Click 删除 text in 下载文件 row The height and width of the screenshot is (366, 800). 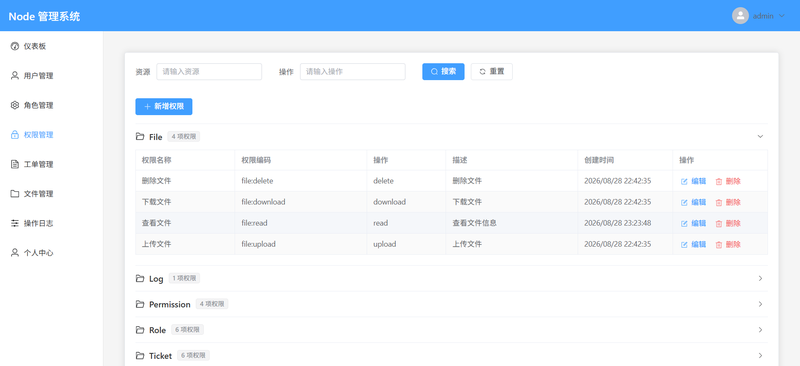click(733, 203)
